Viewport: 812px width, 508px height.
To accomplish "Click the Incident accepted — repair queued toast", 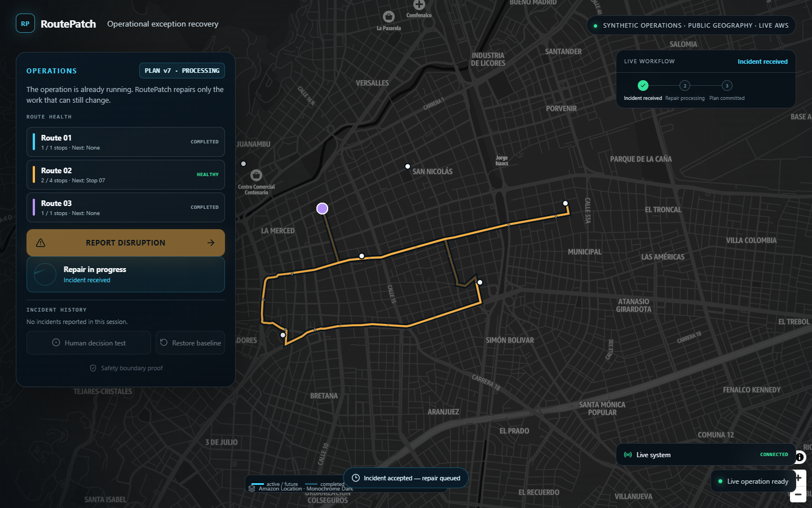I will pos(406,478).
